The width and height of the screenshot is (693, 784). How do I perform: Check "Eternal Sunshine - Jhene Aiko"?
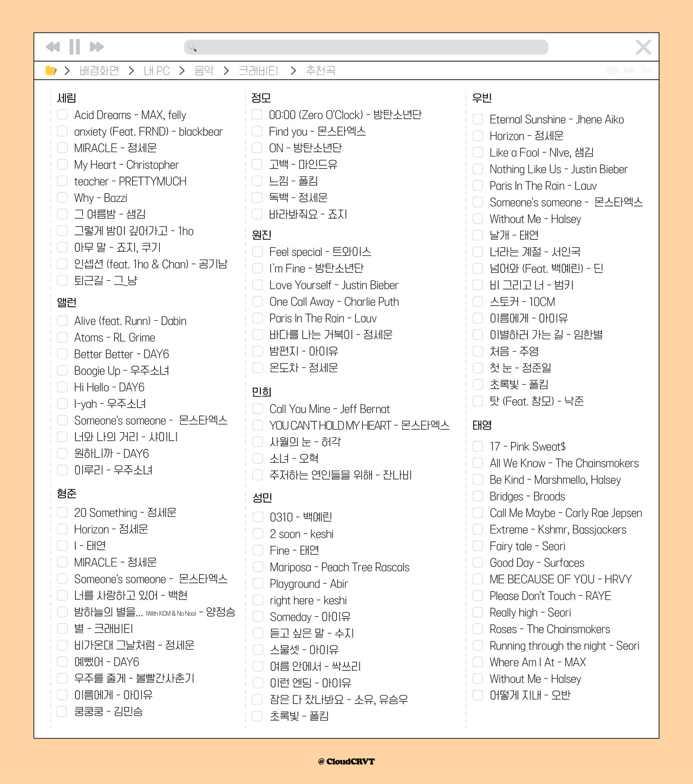(x=478, y=120)
